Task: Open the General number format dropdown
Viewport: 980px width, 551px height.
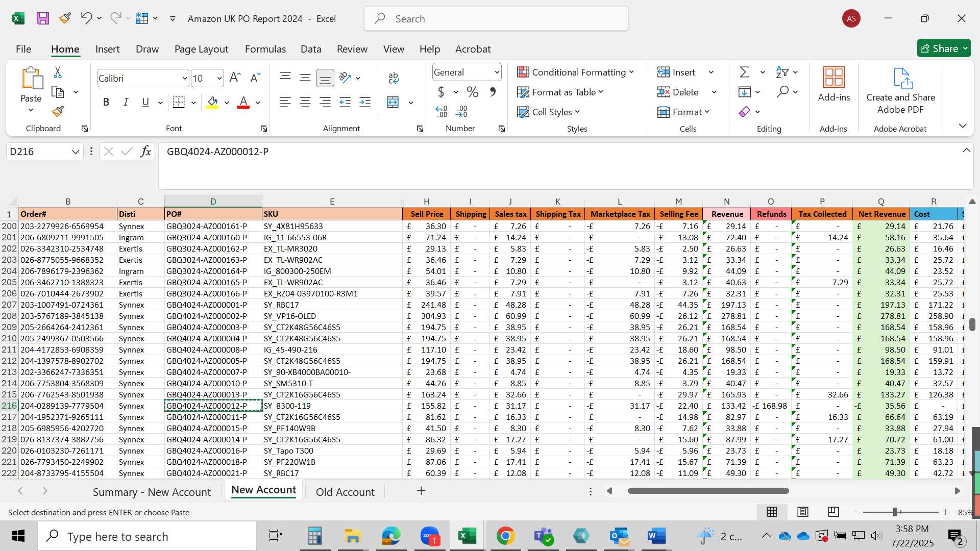Action: (x=497, y=72)
